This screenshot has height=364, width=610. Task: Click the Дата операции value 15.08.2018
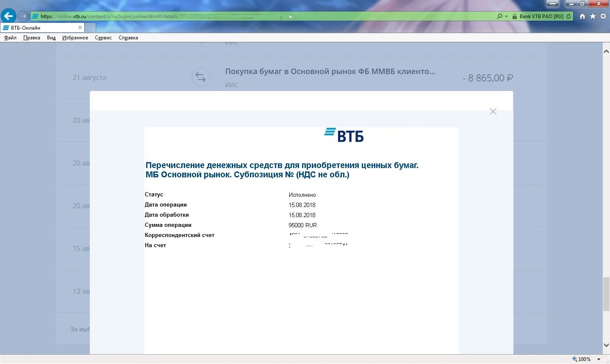tap(302, 205)
